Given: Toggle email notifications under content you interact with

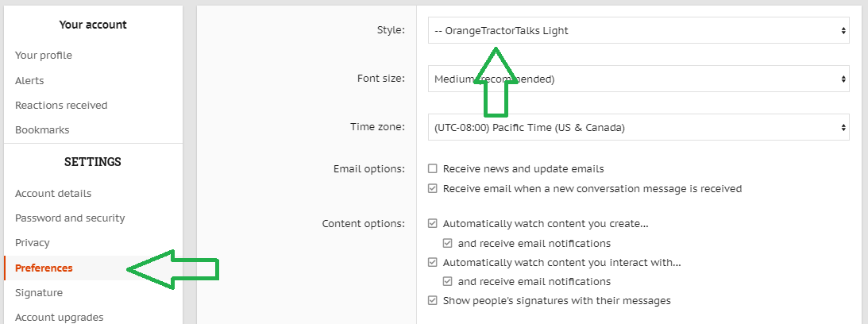Looking at the screenshot, I should pos(448,281).
